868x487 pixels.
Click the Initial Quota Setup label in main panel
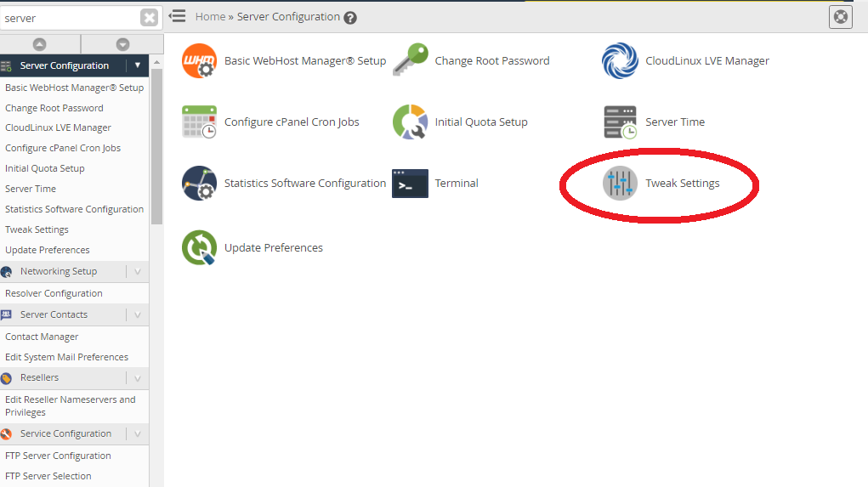[x=481, y=122]
